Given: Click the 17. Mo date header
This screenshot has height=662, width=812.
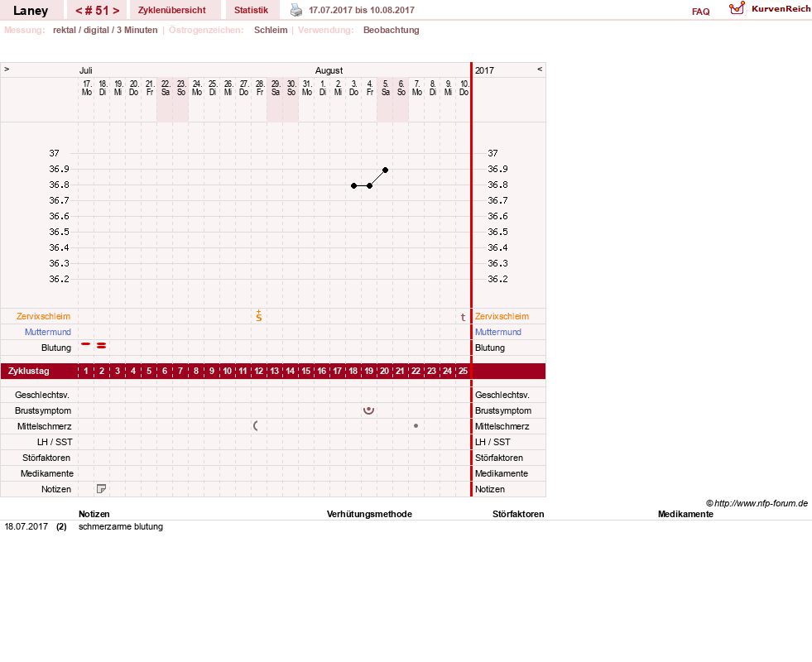Looking at the screenshot, I should click(x=86, y=88).
